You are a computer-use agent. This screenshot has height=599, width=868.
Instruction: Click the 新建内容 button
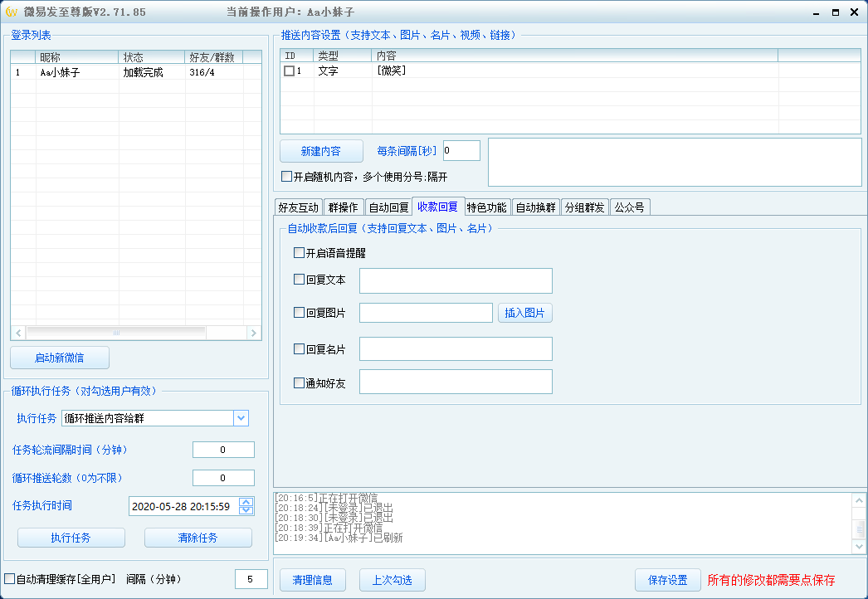point(322,150)
